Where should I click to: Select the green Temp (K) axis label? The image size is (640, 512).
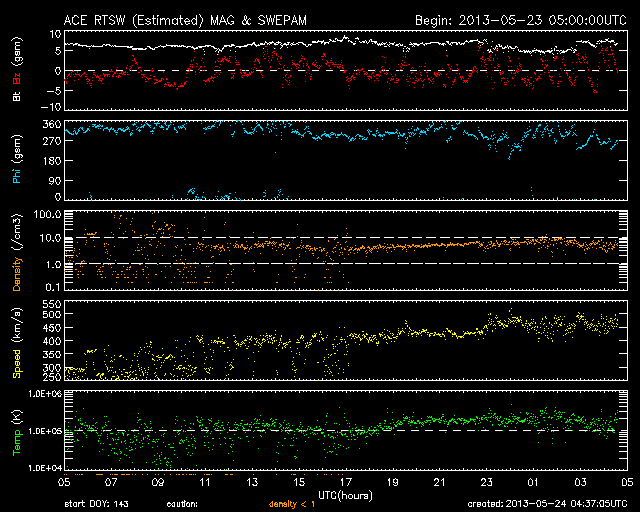16,429
